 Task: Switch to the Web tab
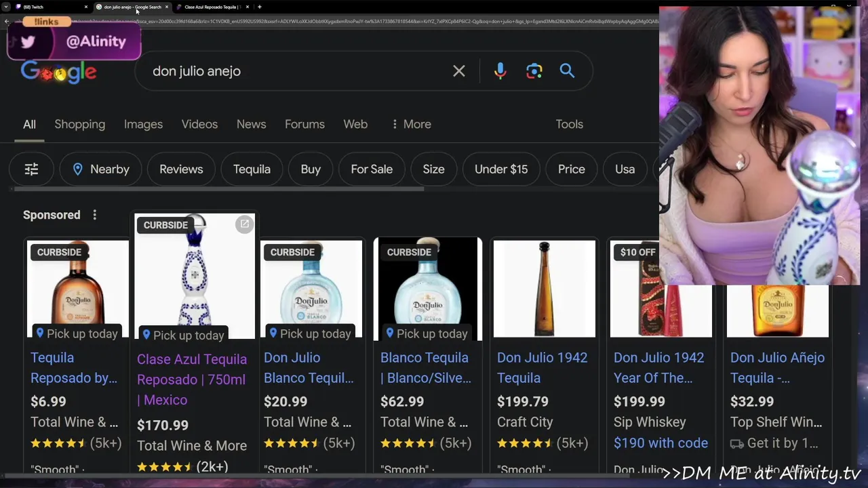point(355,124)
